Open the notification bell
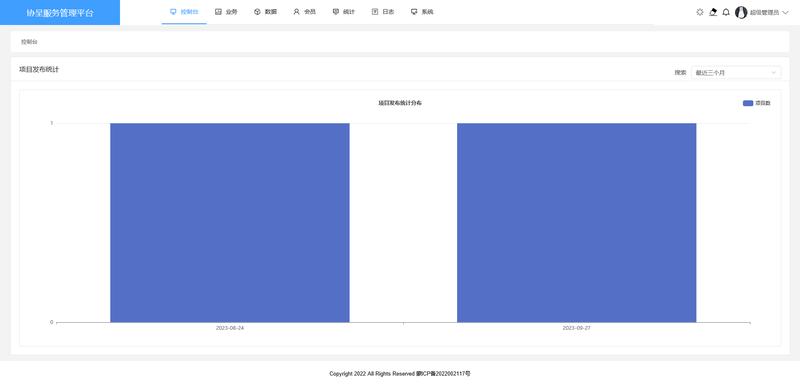This screenshot has width=800, height=386. (x=726, y=12)
